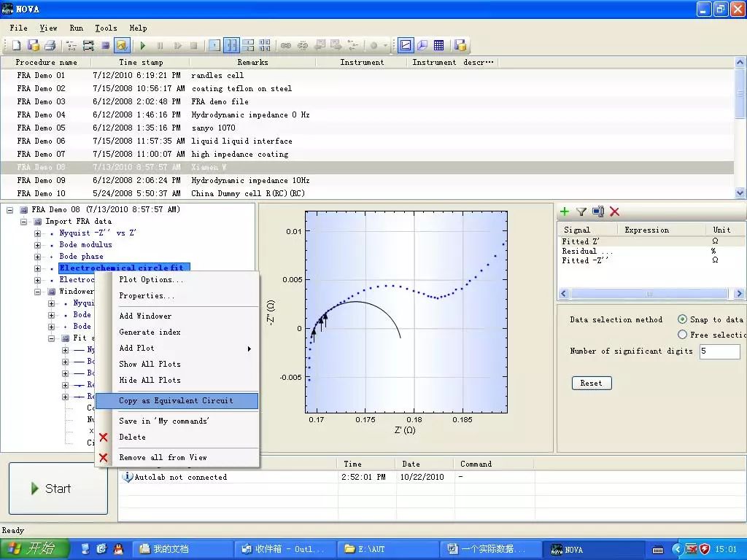Click the large Start button
Image resolution: width=747 pixels, height=560 pixels.
pos(58,489)
